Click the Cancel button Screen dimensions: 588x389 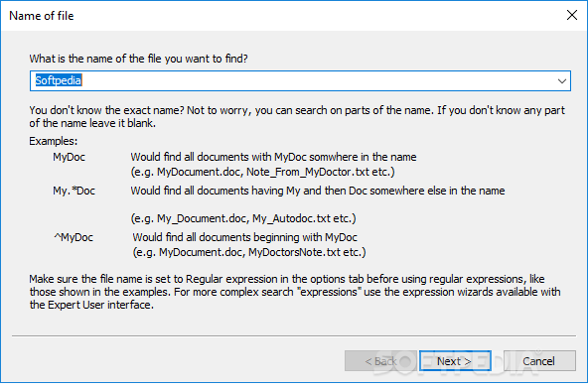click(539, 361)
